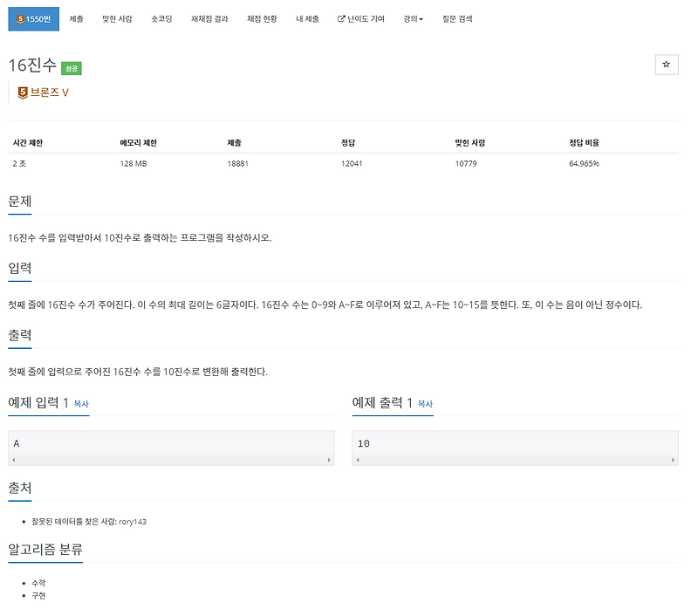Click 복사 next to 예제 출력 1
This screenshot has width=698, height=616.
pos(424,403)
